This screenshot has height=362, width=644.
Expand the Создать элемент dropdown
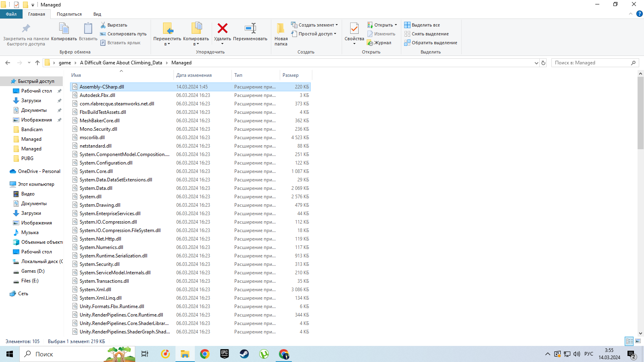tap(336, 25)
